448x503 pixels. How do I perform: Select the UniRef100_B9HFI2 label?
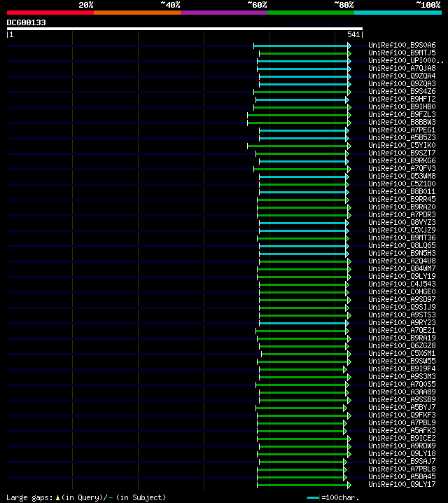(x=402, y=99)
